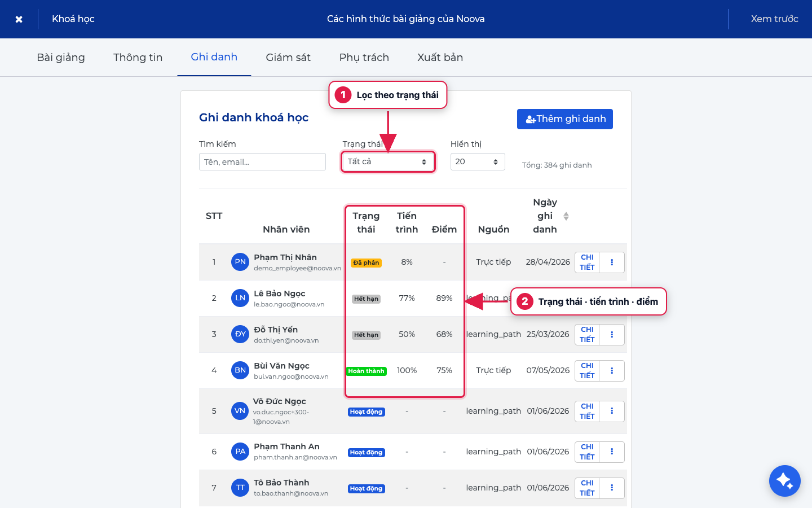Image resolution: width=812 pixels, height=508 pixels.
Task: Click the Hoàn thành status badge
Action: coord(366,371)
